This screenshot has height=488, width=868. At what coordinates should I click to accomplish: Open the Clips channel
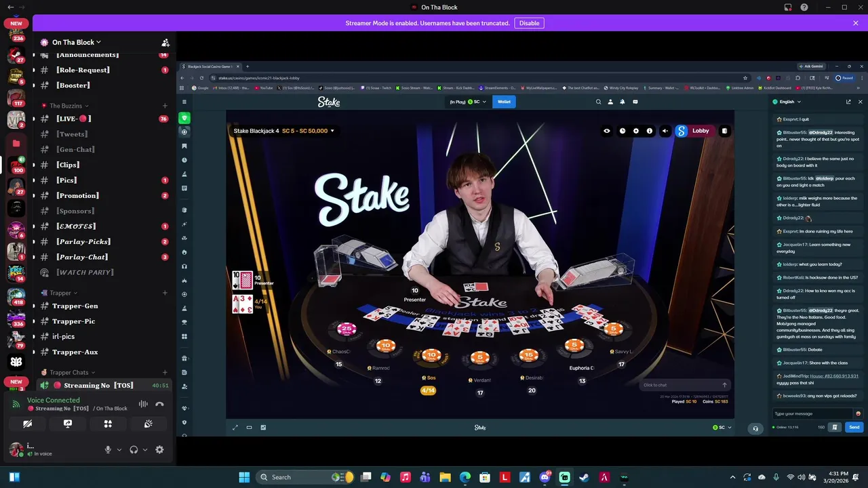click(x=104, y=165)
